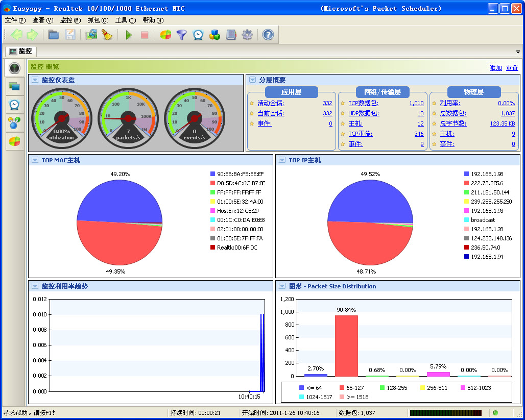The image size is (525, 420).
Task: Click the 65-127 red bar in chart
Action: point(346,345)
